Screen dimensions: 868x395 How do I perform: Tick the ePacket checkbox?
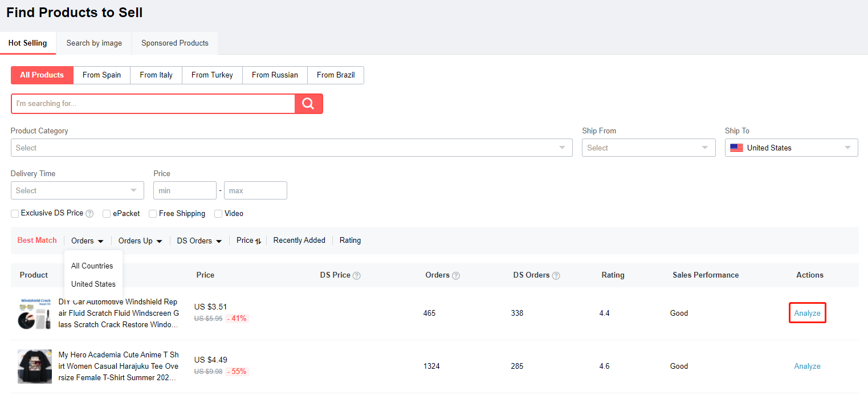tap(107, 214)
